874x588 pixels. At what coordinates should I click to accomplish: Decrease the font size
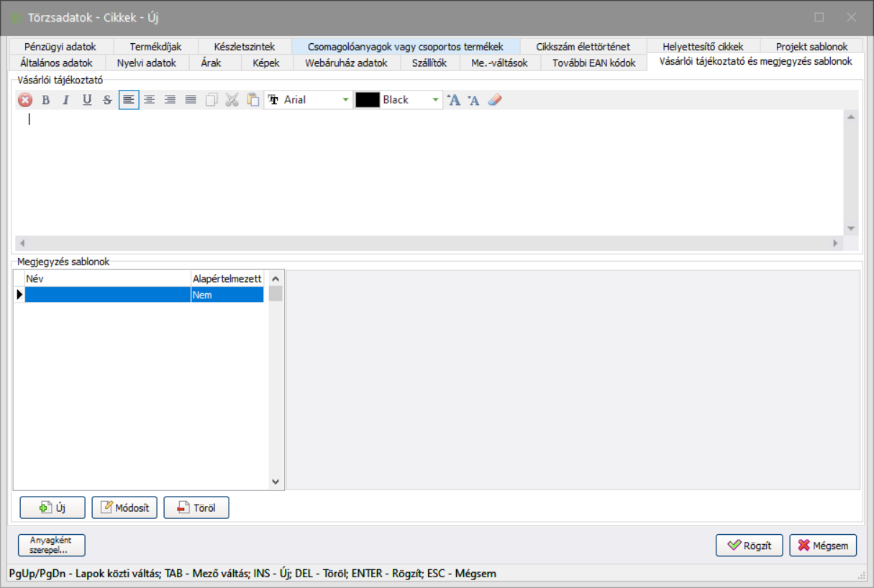click(473, 101)
